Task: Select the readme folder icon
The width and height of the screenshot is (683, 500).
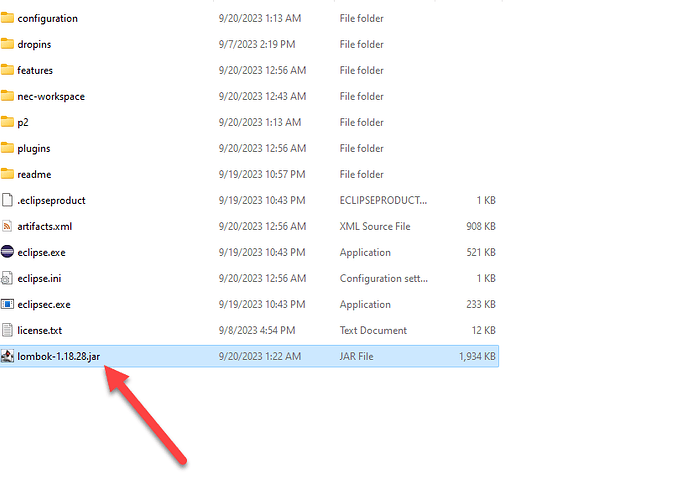Action: (x=7, y=174)
